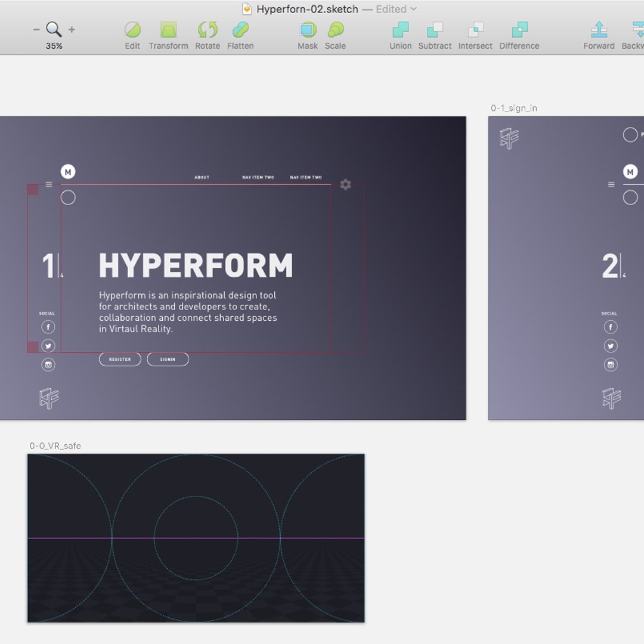Flatten the selected shape
This screenshot has height=644, width=644.
(240, 30)
